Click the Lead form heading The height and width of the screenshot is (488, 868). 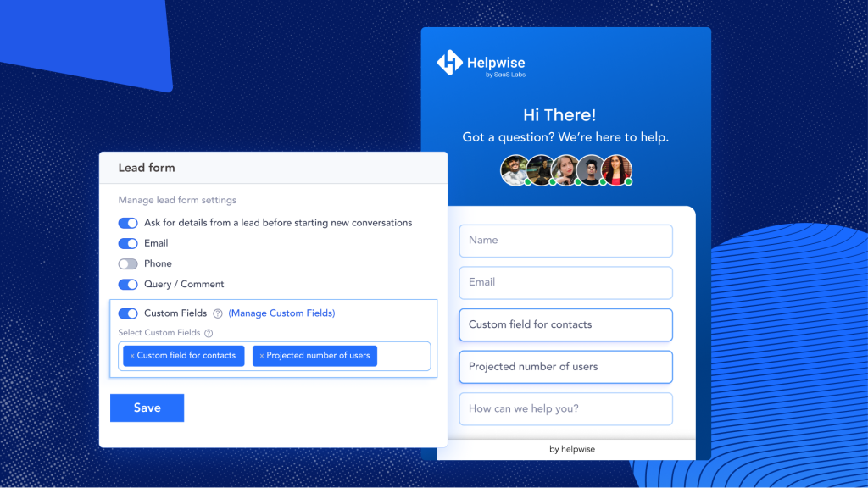coord(147,168)
